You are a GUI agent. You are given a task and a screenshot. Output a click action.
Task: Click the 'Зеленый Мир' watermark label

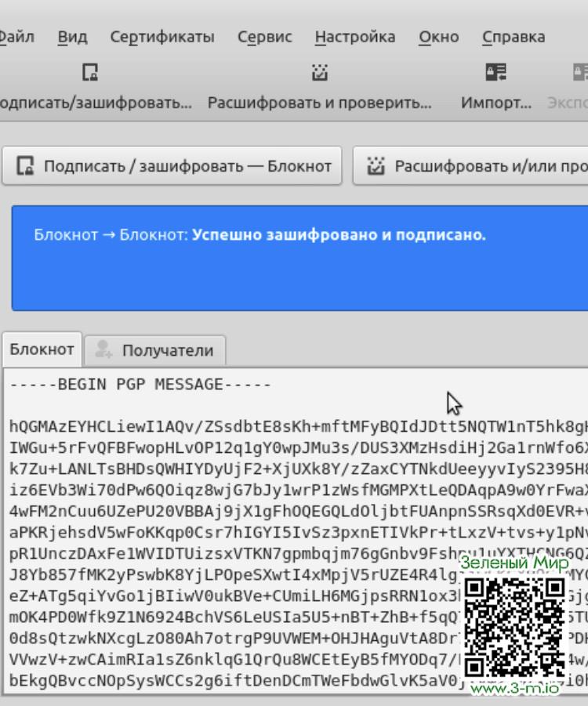click(x=514, y=563)
